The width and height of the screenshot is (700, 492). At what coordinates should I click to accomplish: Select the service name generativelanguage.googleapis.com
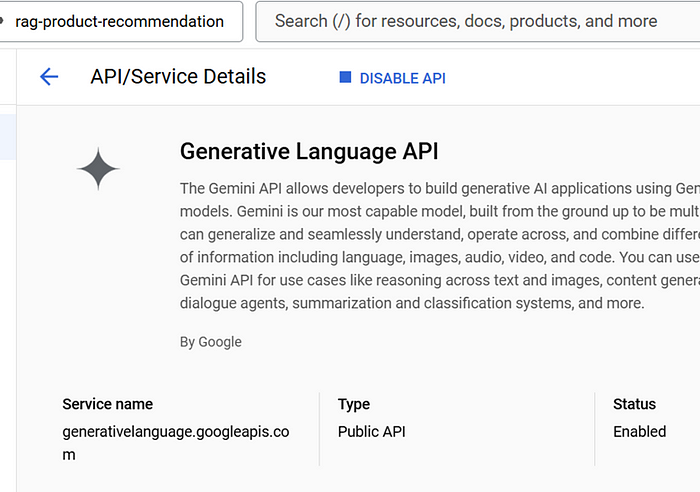tap(176, 443)
